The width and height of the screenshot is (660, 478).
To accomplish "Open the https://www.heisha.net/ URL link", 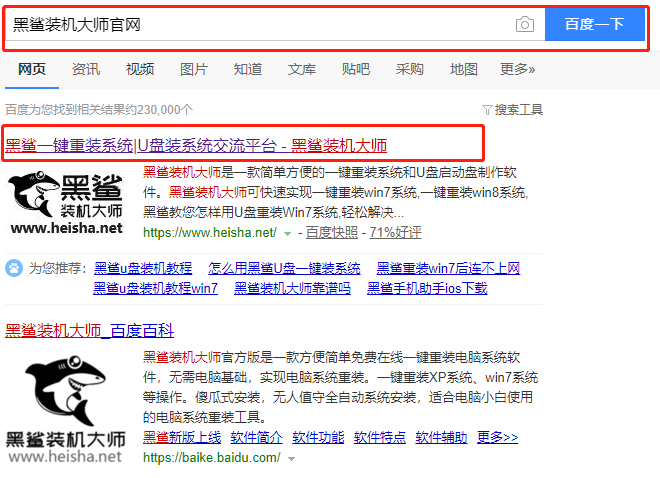I will 210,232.
